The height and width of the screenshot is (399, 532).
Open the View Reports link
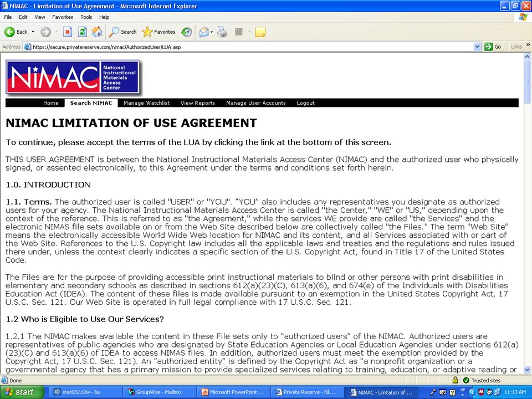click(x=198, y=103)
